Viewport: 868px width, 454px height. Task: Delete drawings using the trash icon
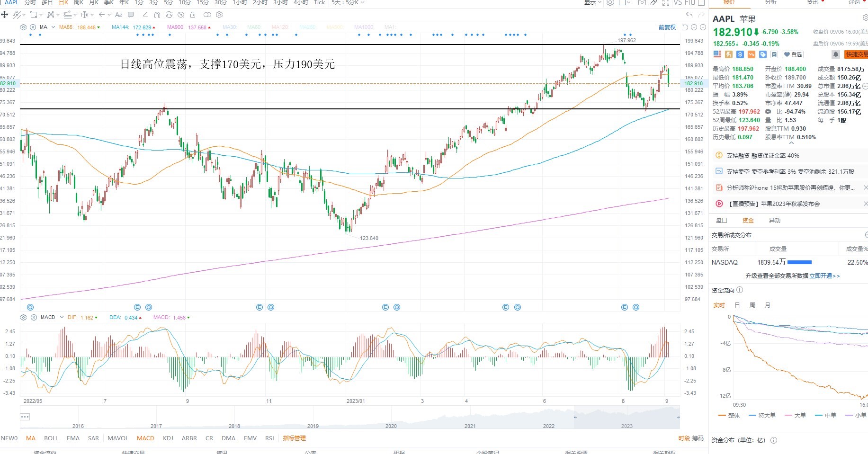pos(193,15)
